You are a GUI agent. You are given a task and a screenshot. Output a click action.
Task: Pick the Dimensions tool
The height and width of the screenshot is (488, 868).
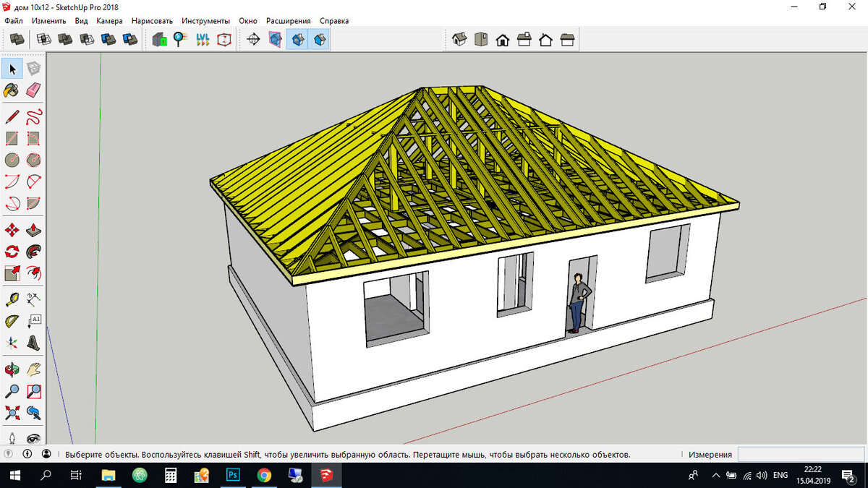coord(33,299)
